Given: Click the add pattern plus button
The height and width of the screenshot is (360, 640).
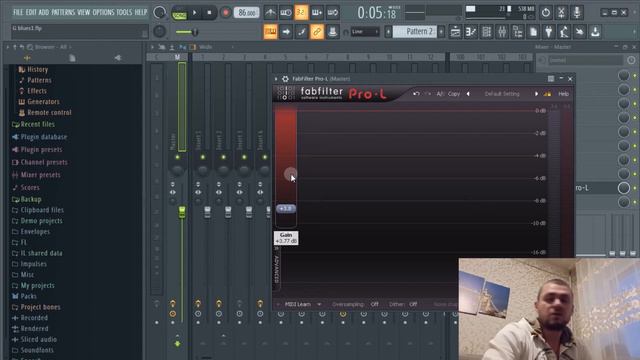Looking at the screenshot, I should [441, 31].
